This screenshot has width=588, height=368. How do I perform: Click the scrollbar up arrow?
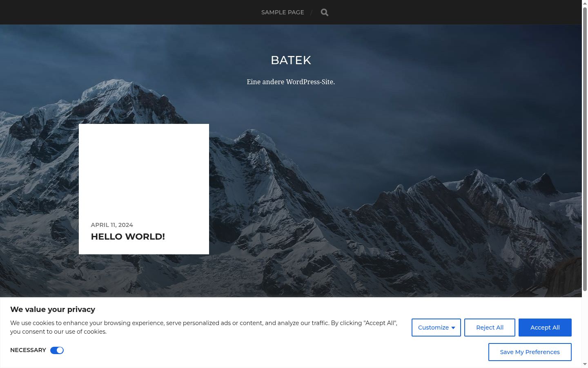point(585,3)
